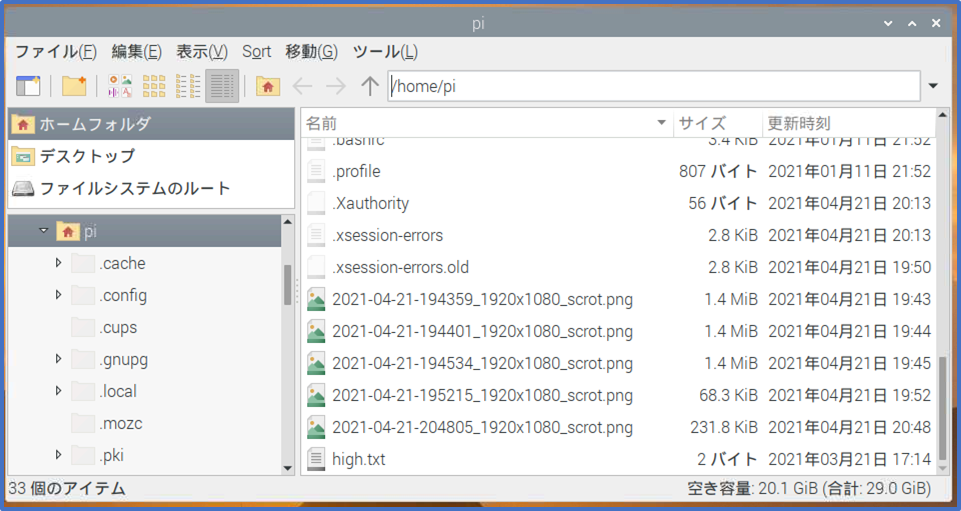Click the .xsession-errors file icon
The image size is (961, 511).
pos(316,235)
